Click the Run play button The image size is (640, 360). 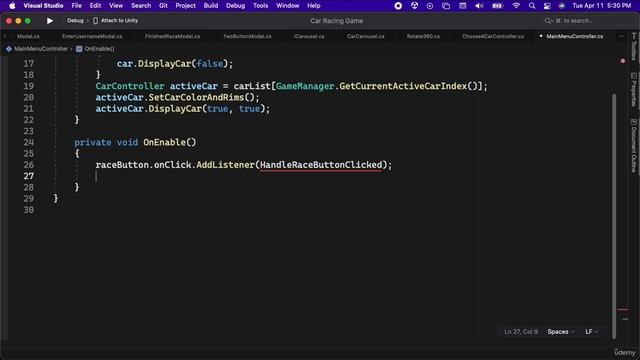pos(50,20)
